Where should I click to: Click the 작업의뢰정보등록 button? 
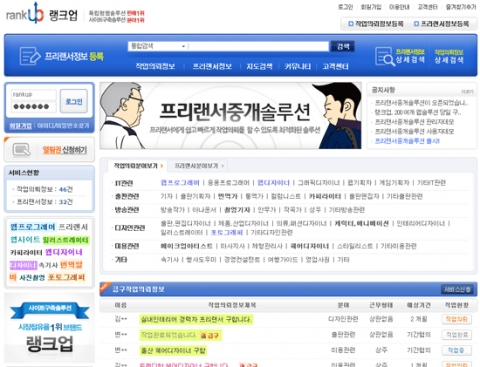pos(376,24)
